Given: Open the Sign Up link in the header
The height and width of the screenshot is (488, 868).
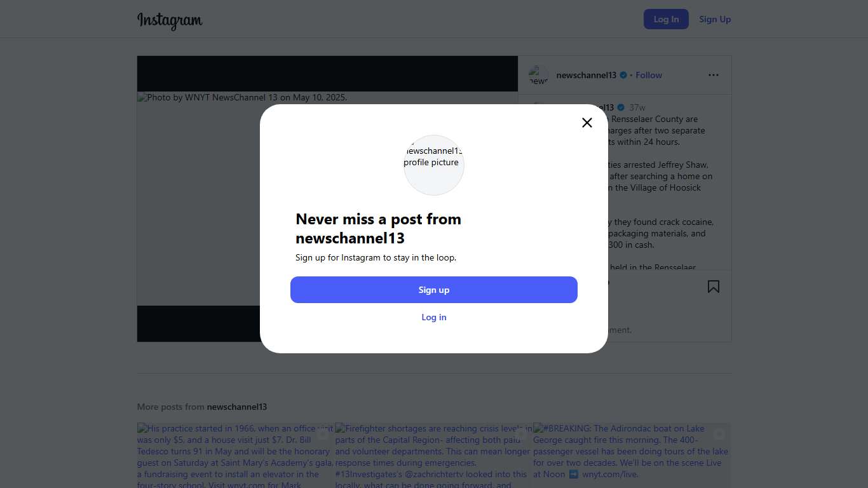Looking at the screenshot, I should [x=715, y=19].
